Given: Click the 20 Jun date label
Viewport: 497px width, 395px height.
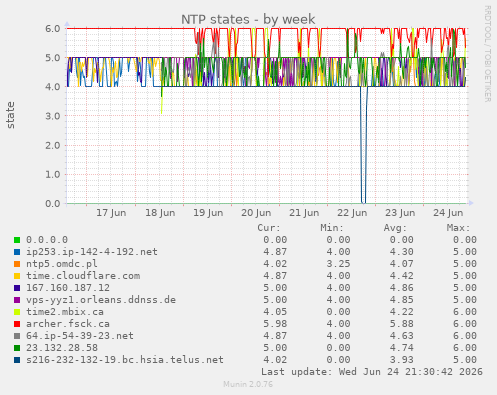Looking at the screenshot, I should (256, 213).
